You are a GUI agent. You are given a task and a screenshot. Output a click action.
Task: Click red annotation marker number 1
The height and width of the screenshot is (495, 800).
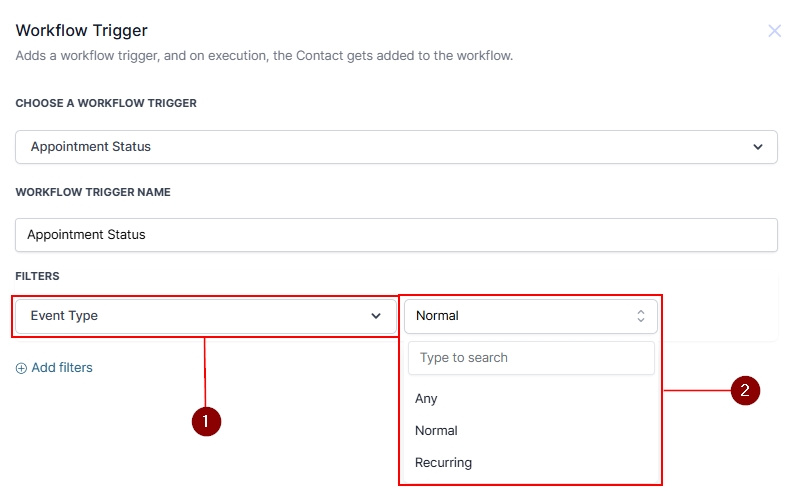pyautogui.click(x=206, y=422)
